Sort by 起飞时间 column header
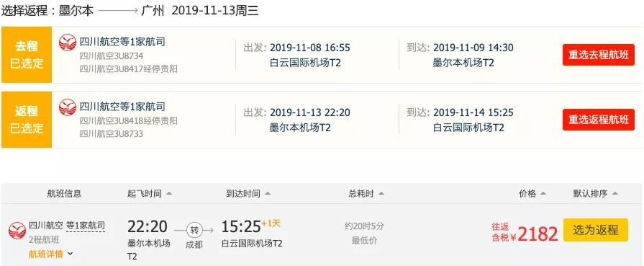The image size is (644, 266). pos(145,193)
